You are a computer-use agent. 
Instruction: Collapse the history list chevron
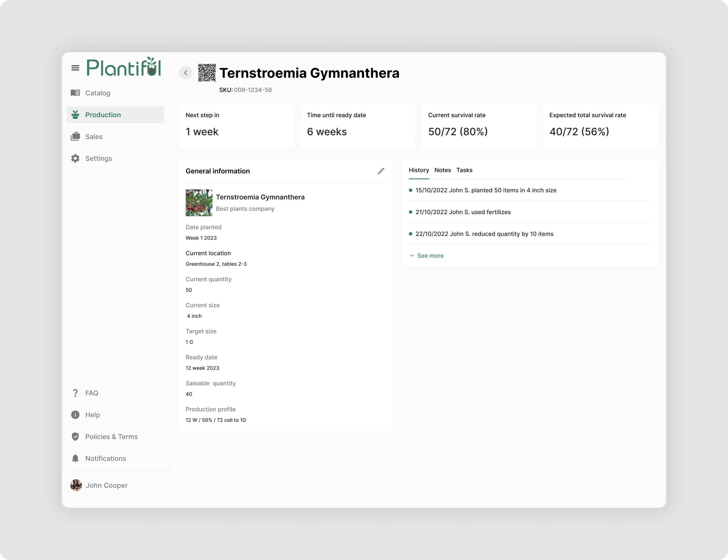(x=412, y=256)
